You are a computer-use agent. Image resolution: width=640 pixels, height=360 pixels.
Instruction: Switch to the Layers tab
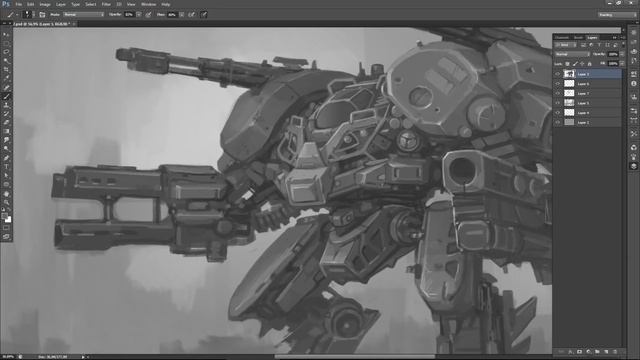pos(592,37)
